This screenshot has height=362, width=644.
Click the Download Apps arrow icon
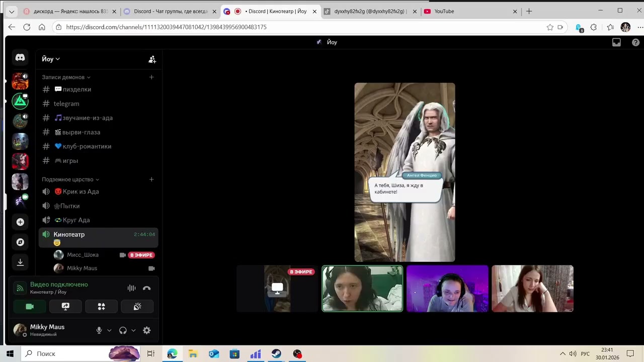(20, 262)
